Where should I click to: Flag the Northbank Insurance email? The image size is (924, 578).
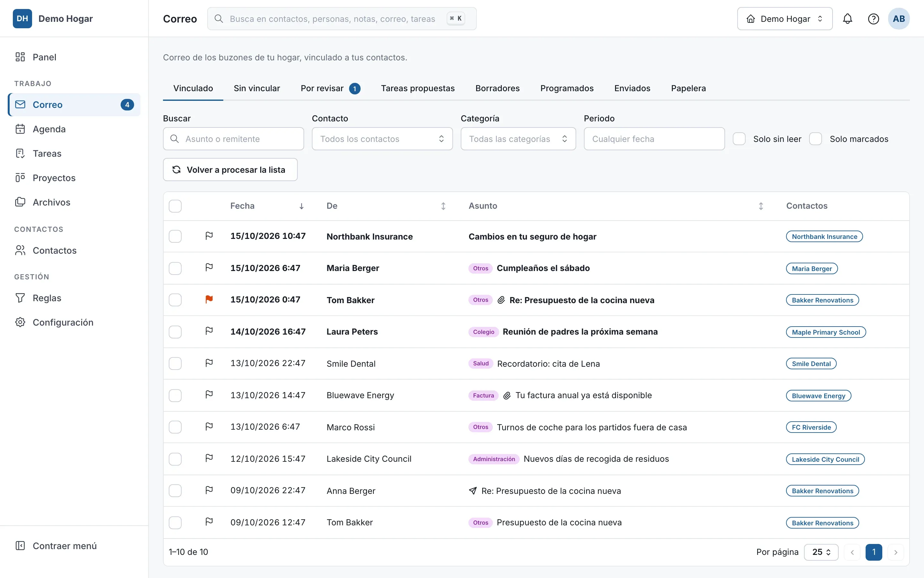(x=209, y=236)
